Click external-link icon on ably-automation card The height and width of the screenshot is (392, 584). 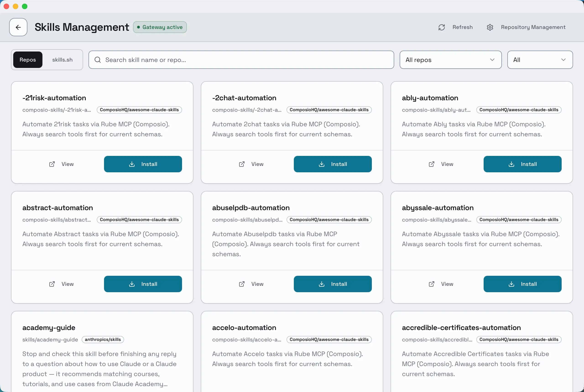coord(432,164)
